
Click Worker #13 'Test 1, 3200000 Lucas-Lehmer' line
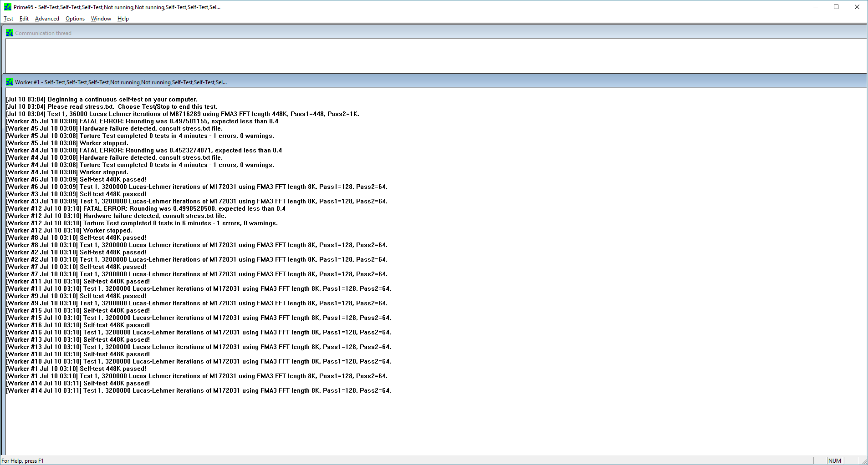click(199, 347)
